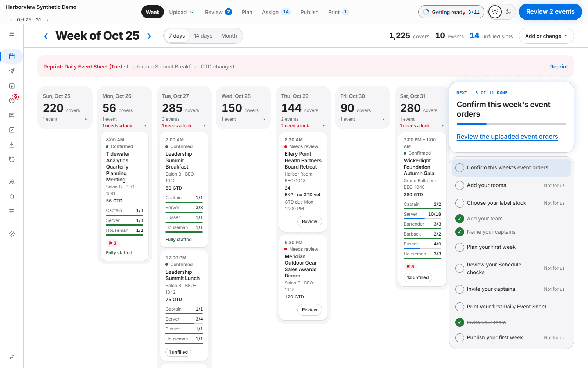Open the chat message sidebar icon
The width and height of the screenshot is (588, 368).
tap(12, 115)
